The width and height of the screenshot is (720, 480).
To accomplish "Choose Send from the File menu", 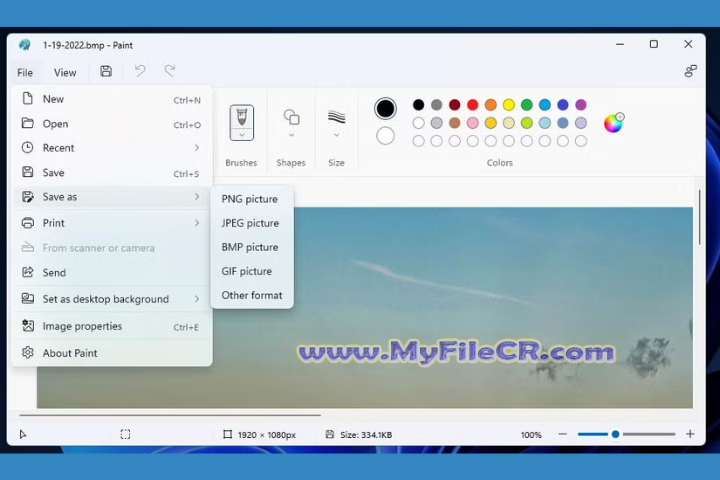I will 113,272.
